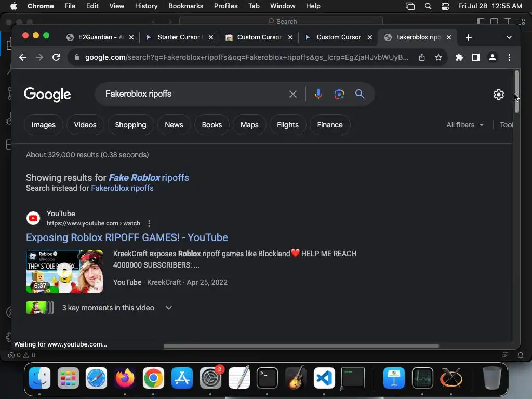
Task: Open a new tab with the plus button
Action: (469, 37)
